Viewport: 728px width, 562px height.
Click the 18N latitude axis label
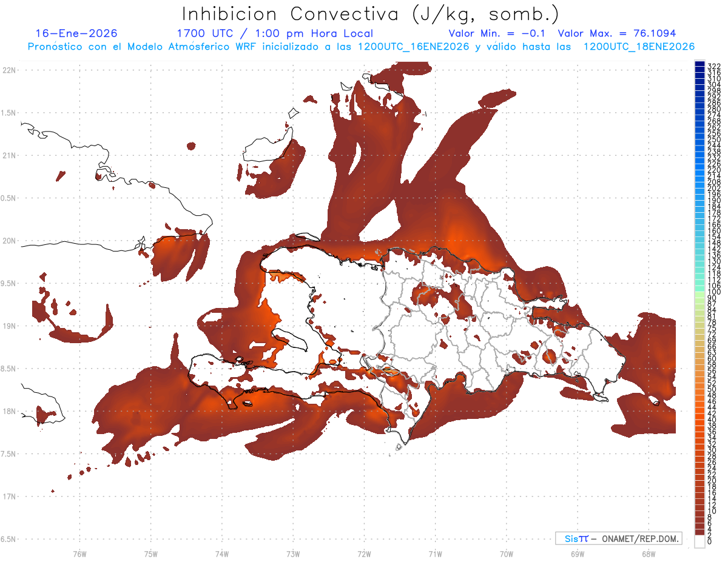coord(10,412)
